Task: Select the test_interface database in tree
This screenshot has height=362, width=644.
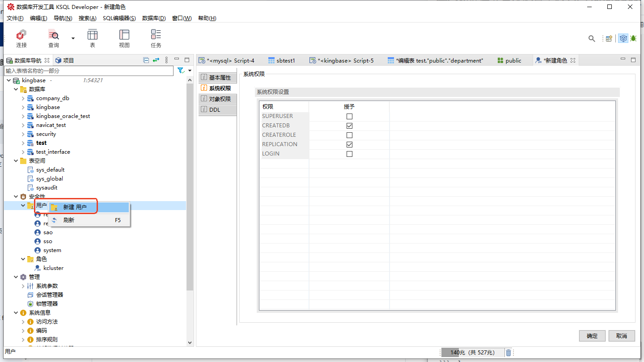Action: (x=53, y=152)
